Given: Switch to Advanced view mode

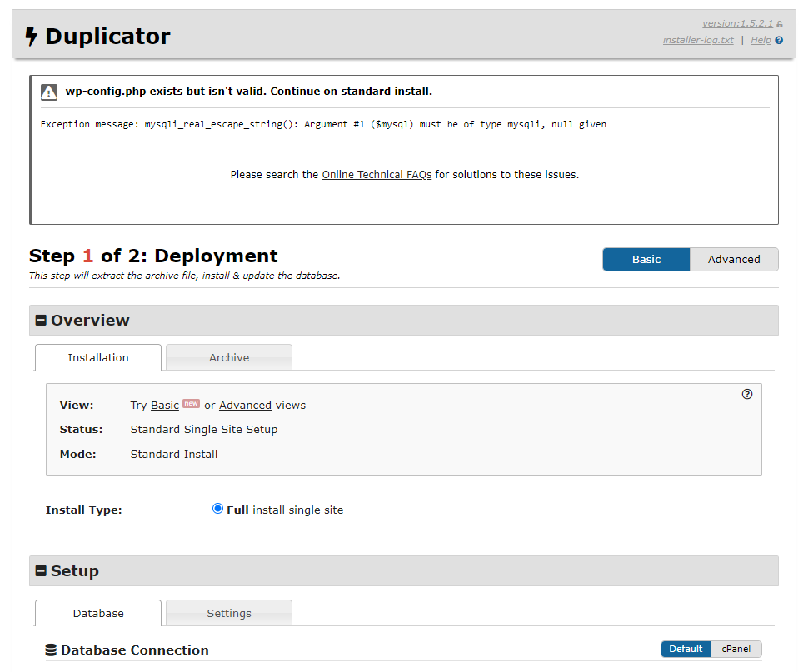Looking at the screenshot, I should pyautogui.click(x=734, y=260).
